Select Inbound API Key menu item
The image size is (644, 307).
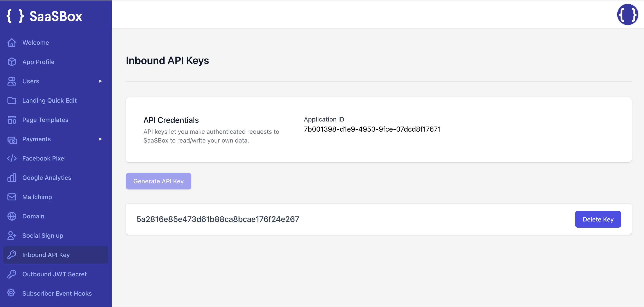[55, 255]
